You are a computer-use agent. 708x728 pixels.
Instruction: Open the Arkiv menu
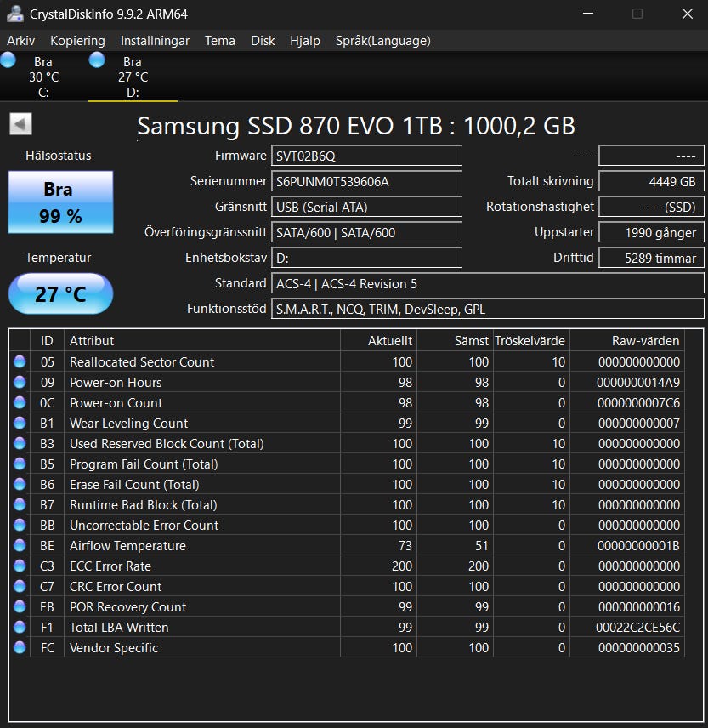click(21, 41)
